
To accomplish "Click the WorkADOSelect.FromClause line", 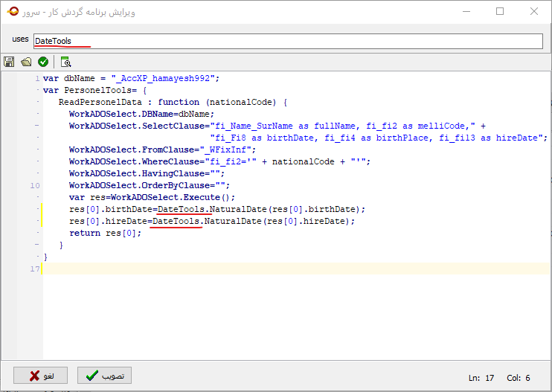I will (x=162, y=150).
